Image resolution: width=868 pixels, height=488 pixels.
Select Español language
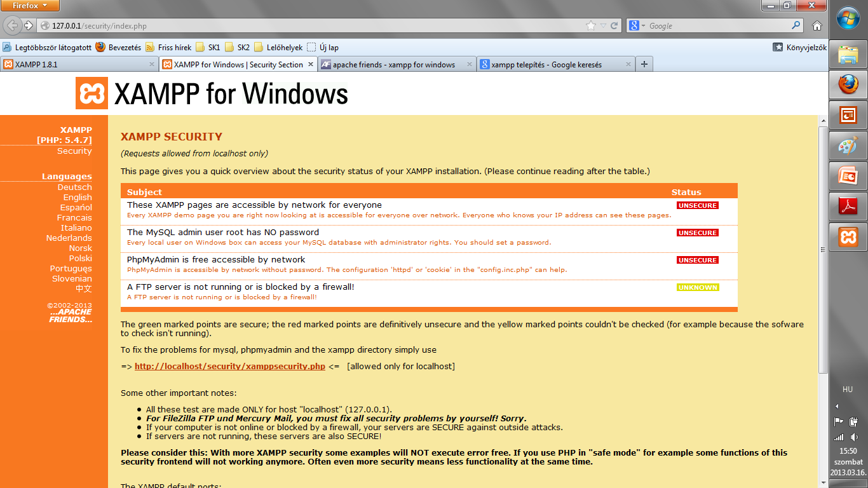coord(76,208)
